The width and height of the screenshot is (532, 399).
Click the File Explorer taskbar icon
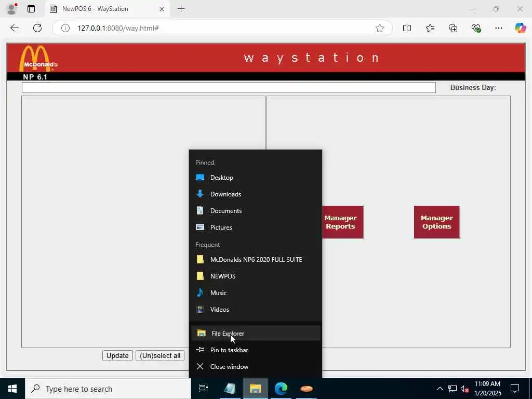256,389
